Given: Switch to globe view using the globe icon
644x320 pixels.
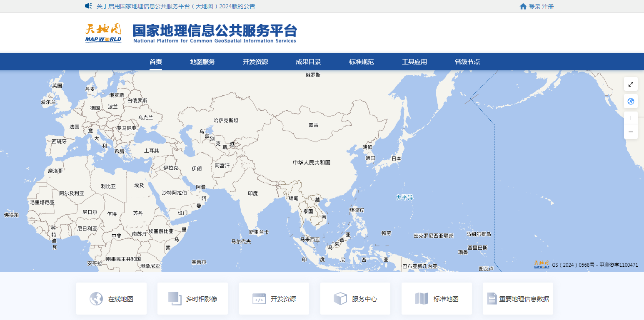Looking at the screenshot, I should point(631,101).
